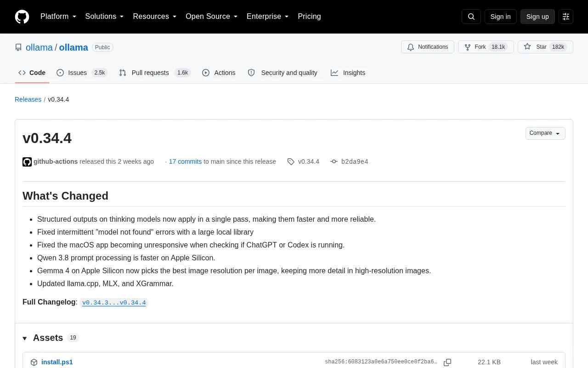
Task: Switch to the Code tab
Action: click(32, 73)
